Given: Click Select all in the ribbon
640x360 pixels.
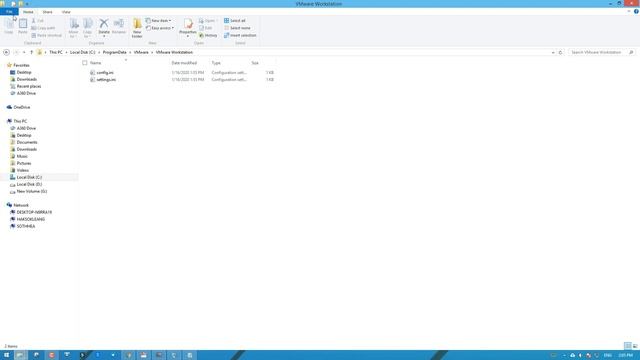Looking at the screenshot, I should pyautogui.click(x=235, y=20).
